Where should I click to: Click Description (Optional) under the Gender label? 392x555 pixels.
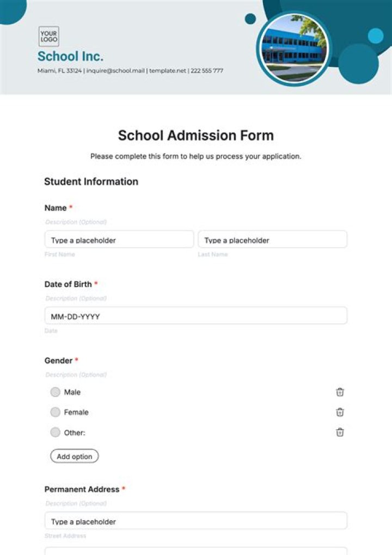(75, 374)
